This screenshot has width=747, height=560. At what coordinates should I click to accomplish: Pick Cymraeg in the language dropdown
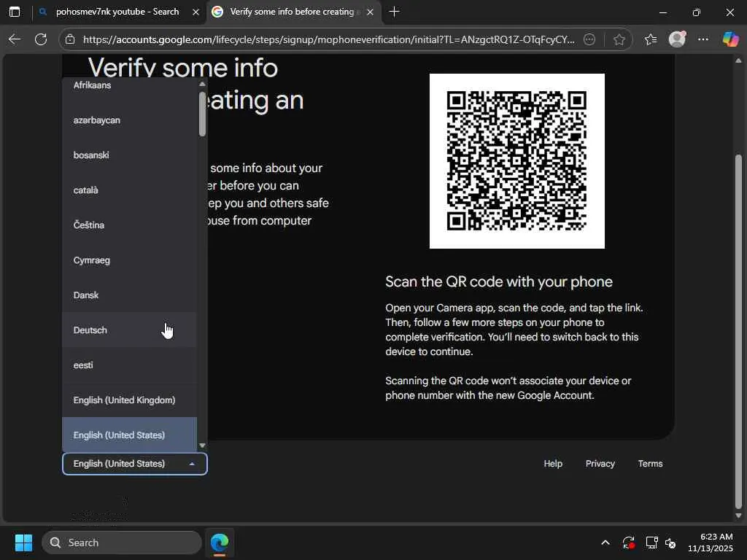pyautogui.click(x=129, y=260)
